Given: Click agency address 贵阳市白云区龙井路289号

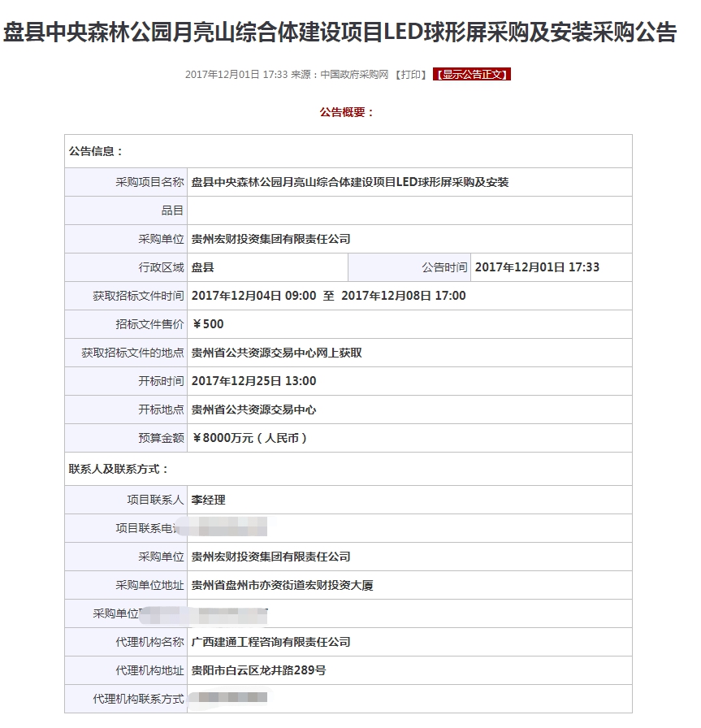Looking at the screenshot, I should tap(258, 670).
